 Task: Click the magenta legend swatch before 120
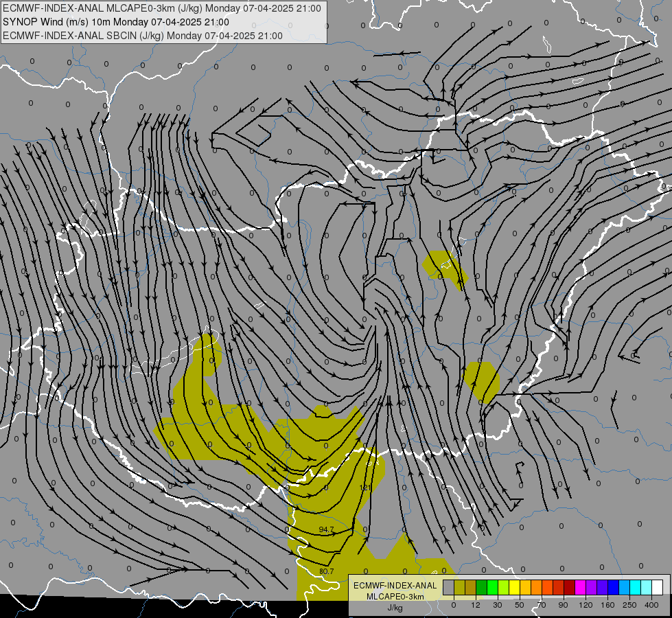pyautogui.click(x=581, y=587)
